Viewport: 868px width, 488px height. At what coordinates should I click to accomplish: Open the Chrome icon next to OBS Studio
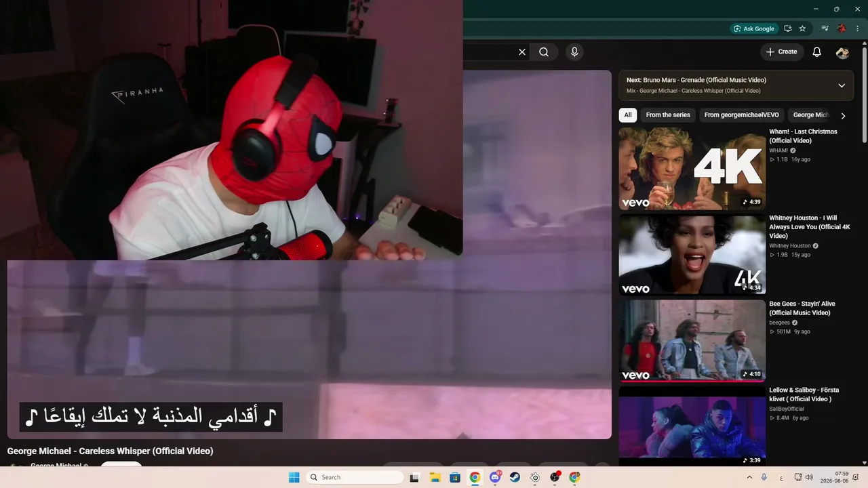point(574,477)
